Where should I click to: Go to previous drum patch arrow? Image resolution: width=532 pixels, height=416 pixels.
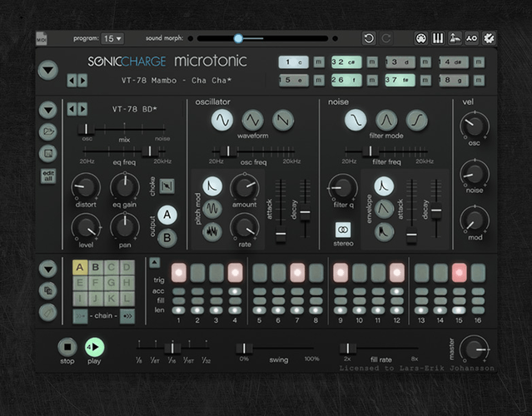72,109
